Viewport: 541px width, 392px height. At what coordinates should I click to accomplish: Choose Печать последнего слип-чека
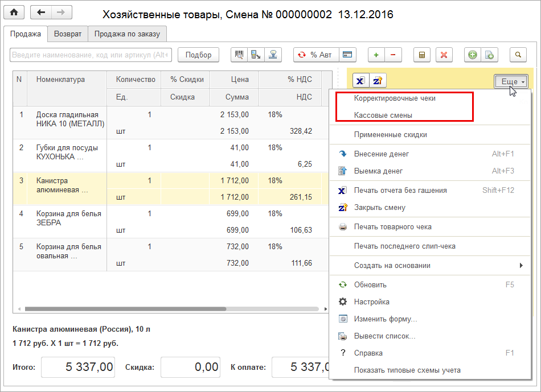pyautogui.click(x=430, y=246)
